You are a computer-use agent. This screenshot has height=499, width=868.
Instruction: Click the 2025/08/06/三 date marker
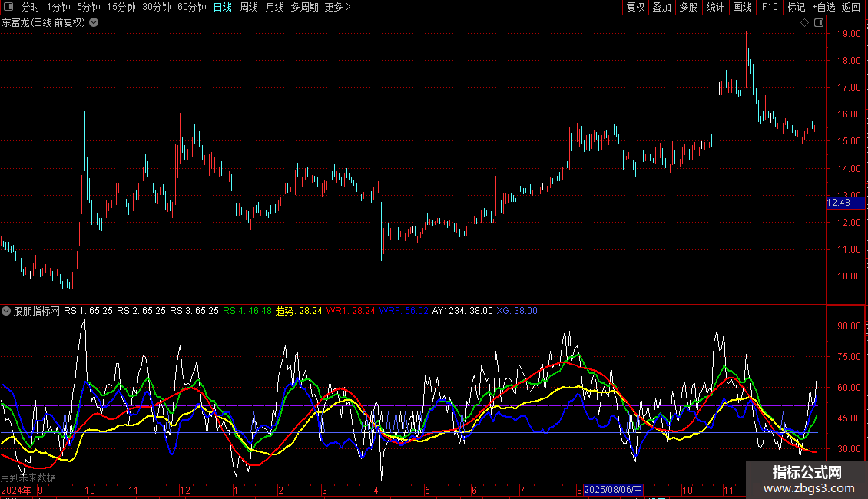pos(613,490)
